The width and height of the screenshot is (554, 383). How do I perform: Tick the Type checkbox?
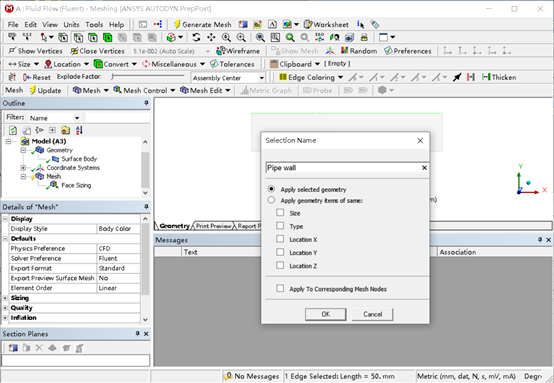click(280, 226)
